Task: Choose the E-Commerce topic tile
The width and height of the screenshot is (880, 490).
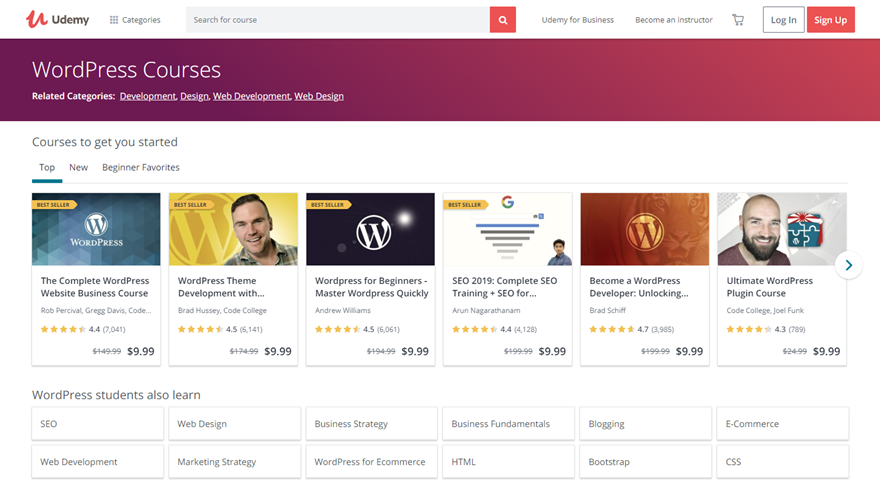Action: pos(782,424)
